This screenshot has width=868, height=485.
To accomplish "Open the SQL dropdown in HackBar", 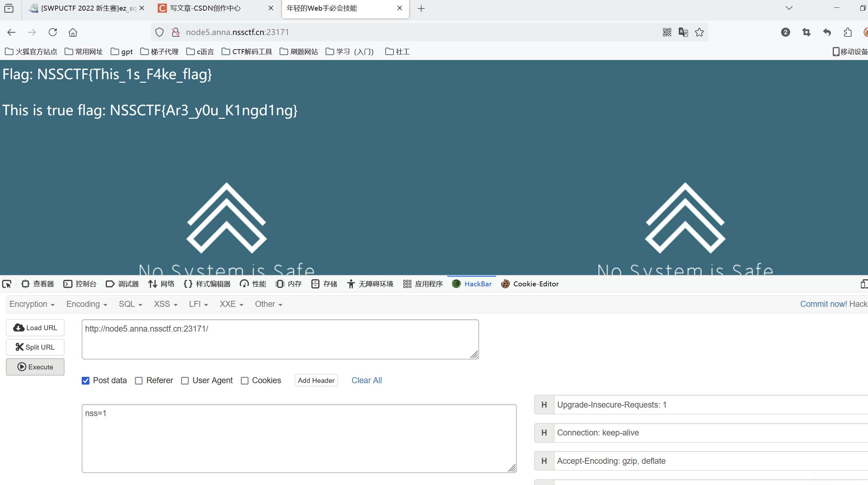I will tap(130, 304).
